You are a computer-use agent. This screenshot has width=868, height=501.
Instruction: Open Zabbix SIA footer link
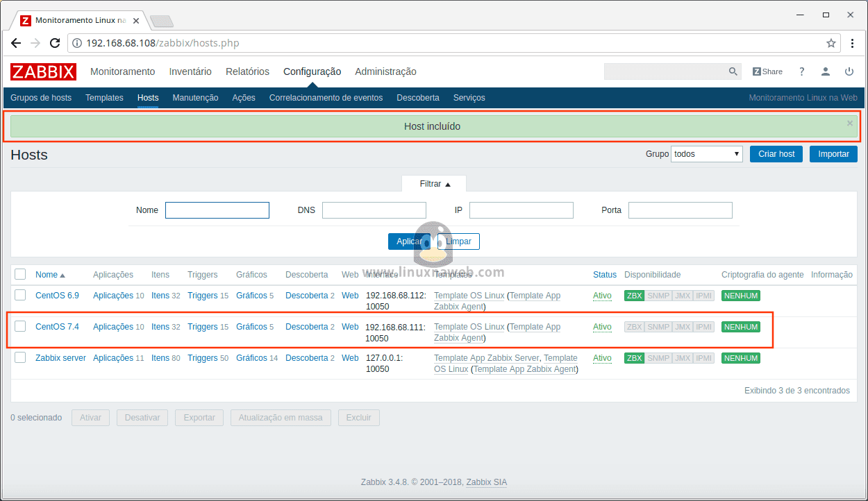coord(486,482)
